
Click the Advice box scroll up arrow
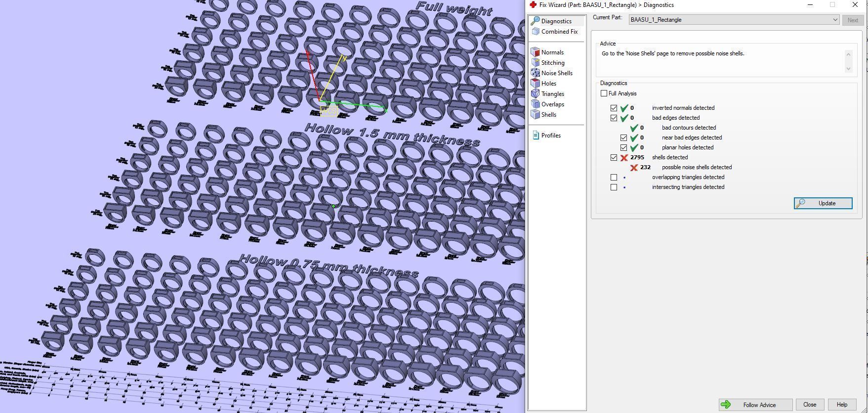pos(849,53)
